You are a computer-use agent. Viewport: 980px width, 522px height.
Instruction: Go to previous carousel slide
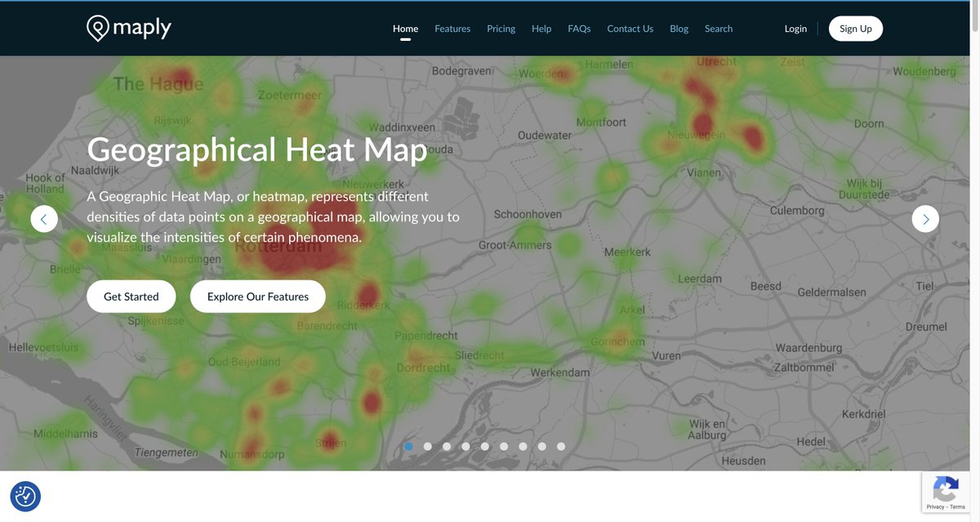pyautogui.click(x=44, y=219)
